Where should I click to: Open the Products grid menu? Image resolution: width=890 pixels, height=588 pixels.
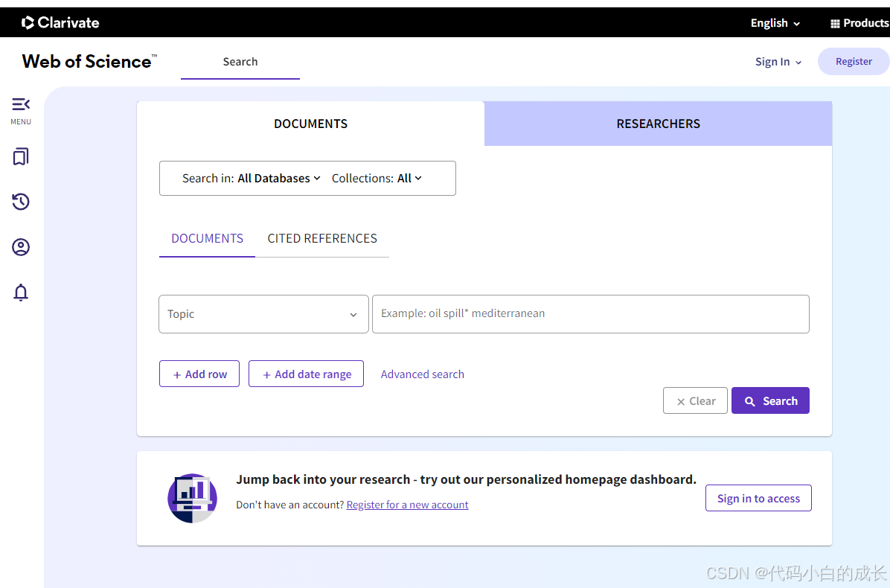pyautogui.click(x=859, y=23)
